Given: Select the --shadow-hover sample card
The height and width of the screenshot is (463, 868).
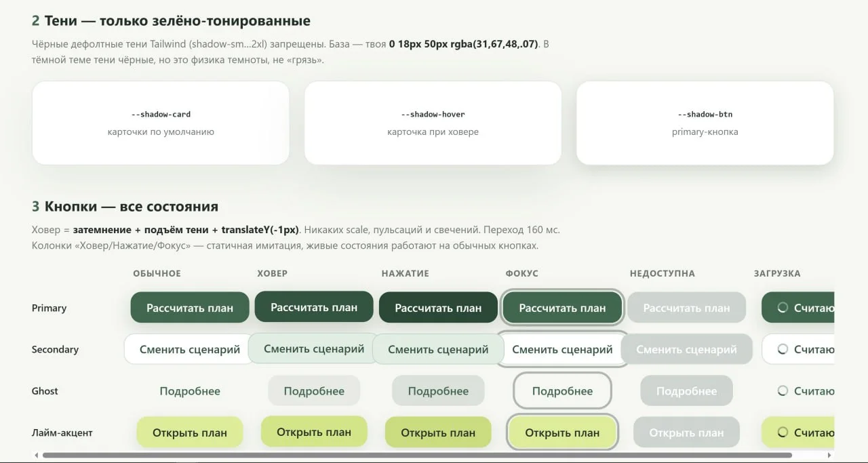Looking at the screenshot, I should click(433, 123).
